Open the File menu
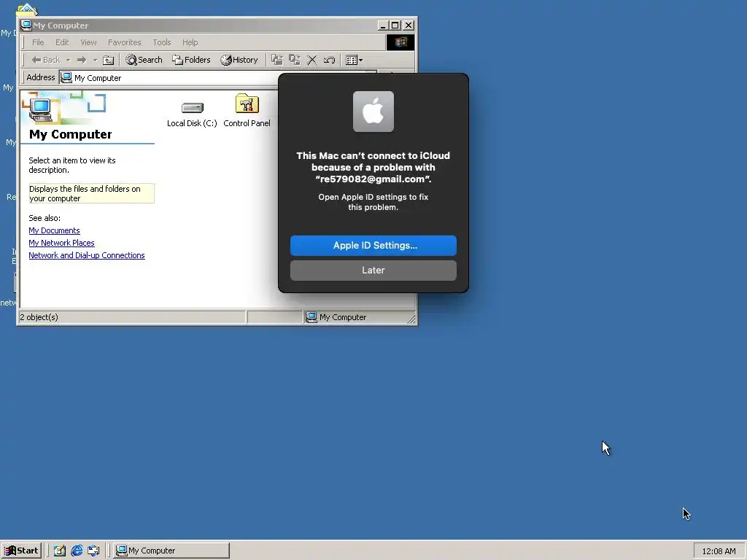The image size is (747, 560). (38, 42)
